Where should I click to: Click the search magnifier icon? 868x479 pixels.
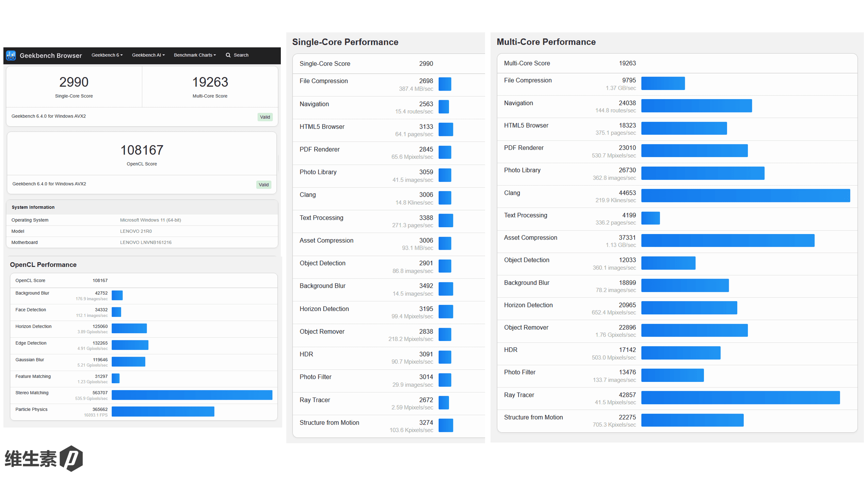(x=228, y=55)
